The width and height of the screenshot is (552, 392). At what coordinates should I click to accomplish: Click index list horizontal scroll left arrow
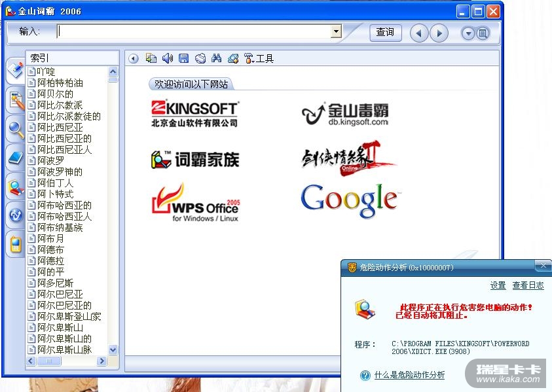click(x=31, y=361)
